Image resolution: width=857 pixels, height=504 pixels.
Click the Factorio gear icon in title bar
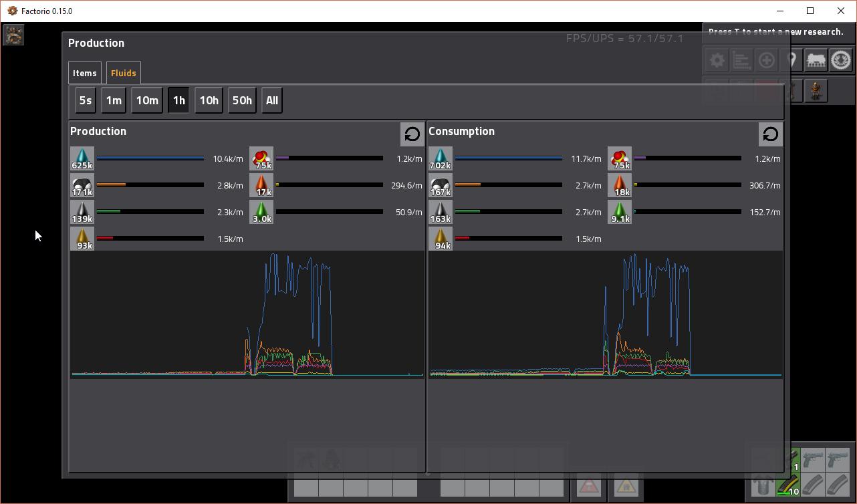[12, 11]
